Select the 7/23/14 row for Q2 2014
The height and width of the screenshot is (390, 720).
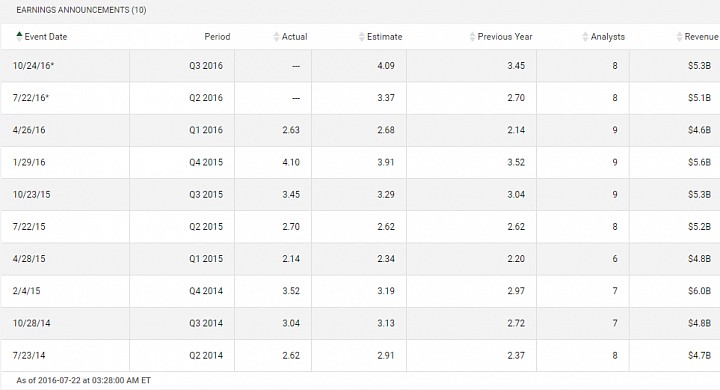pos(360,355)
